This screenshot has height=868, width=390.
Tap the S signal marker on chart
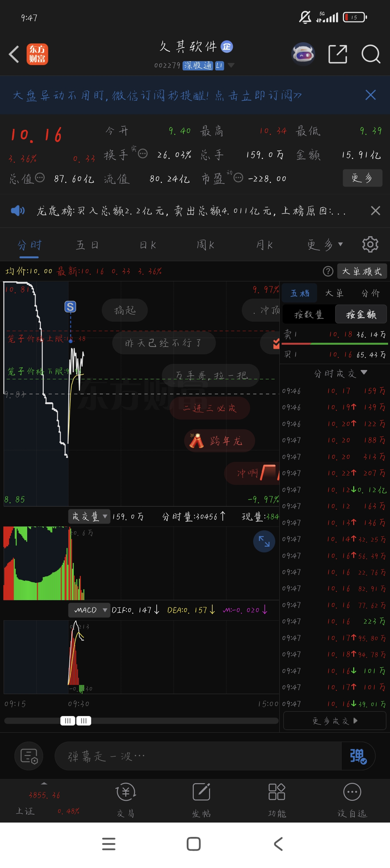click(x=70, y=307)
